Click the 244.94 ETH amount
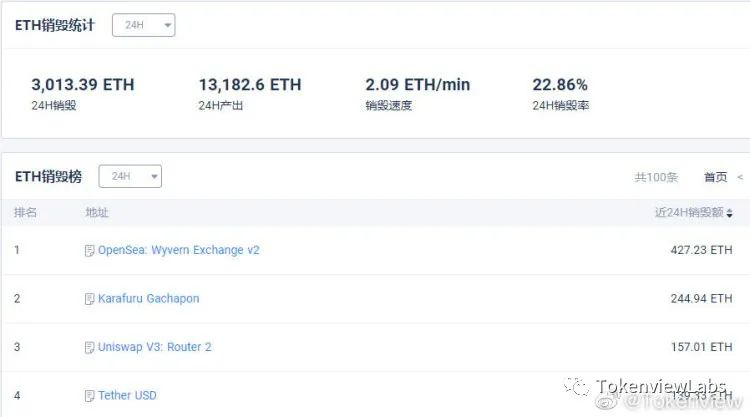Viewport: 750px width, 417px height. coord(701,298)
